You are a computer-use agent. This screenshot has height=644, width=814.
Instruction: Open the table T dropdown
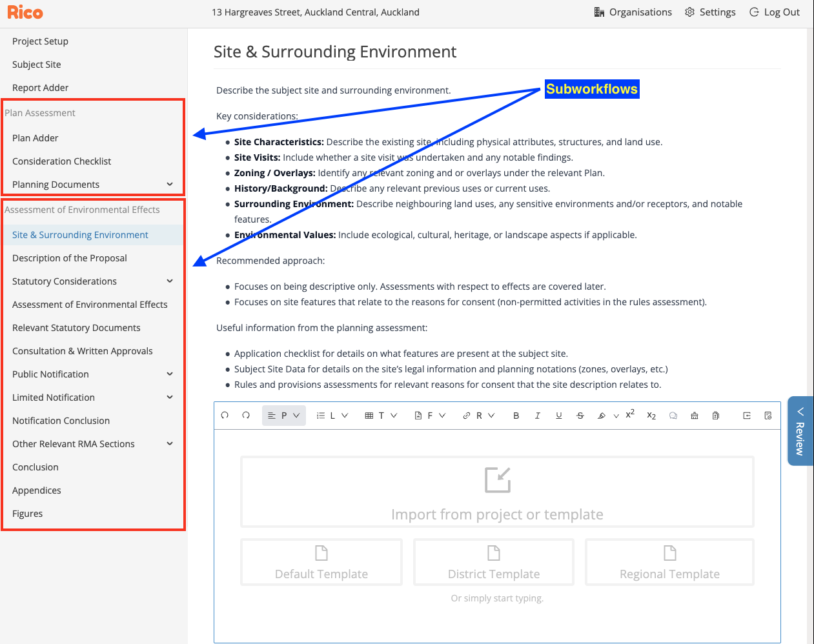[381, 416]
